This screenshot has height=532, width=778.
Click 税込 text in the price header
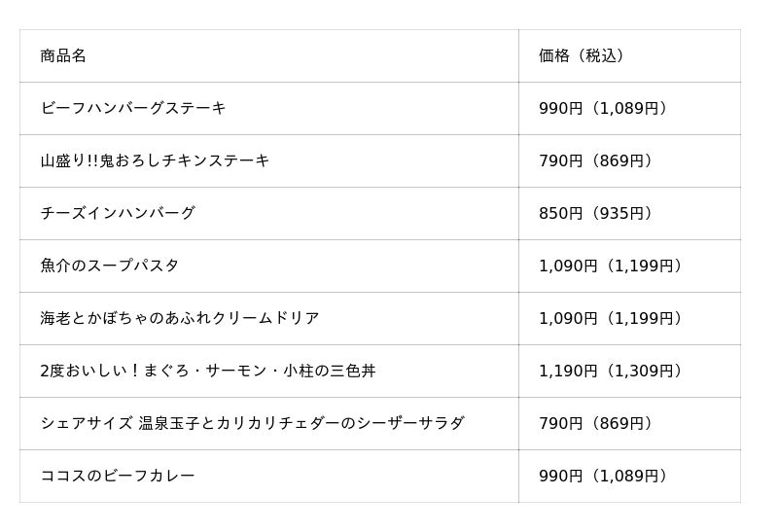pos(601,55)
